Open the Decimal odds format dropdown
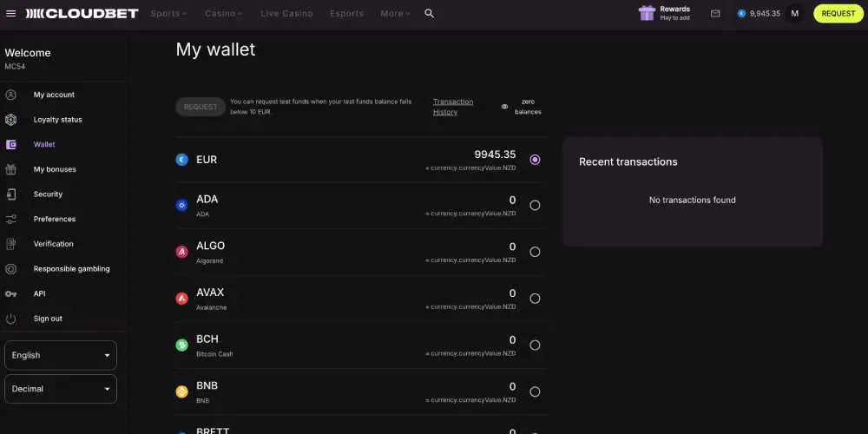 tap(61, 389)
